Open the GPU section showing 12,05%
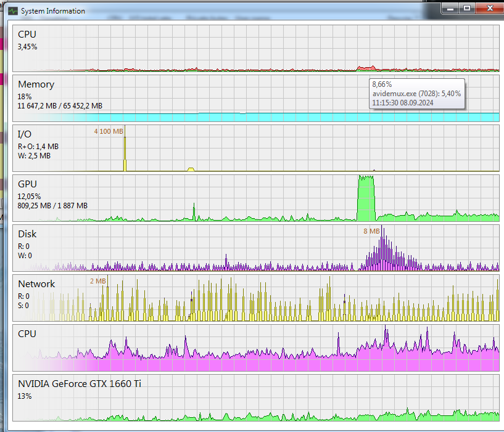Viewport: 504px width, 432px height. click(x=256, y=198)
